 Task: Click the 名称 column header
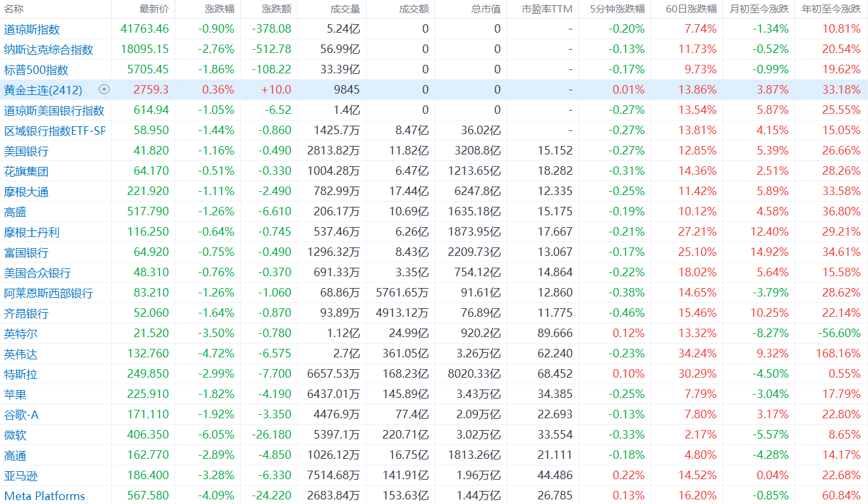point(14,9)
